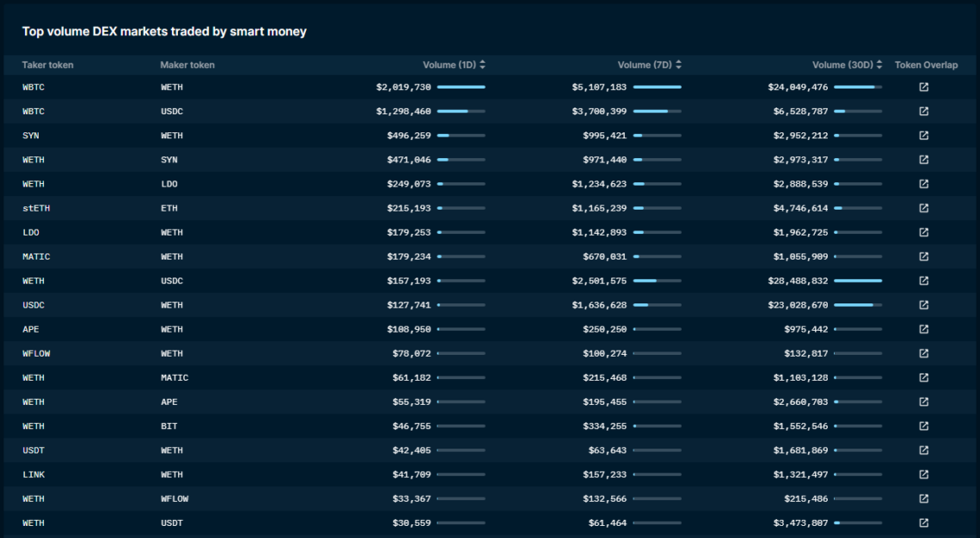Screen dimensions: 980x538
Task: Open token overlap for USDT/WETH row
Action: [x=923, y=450]
